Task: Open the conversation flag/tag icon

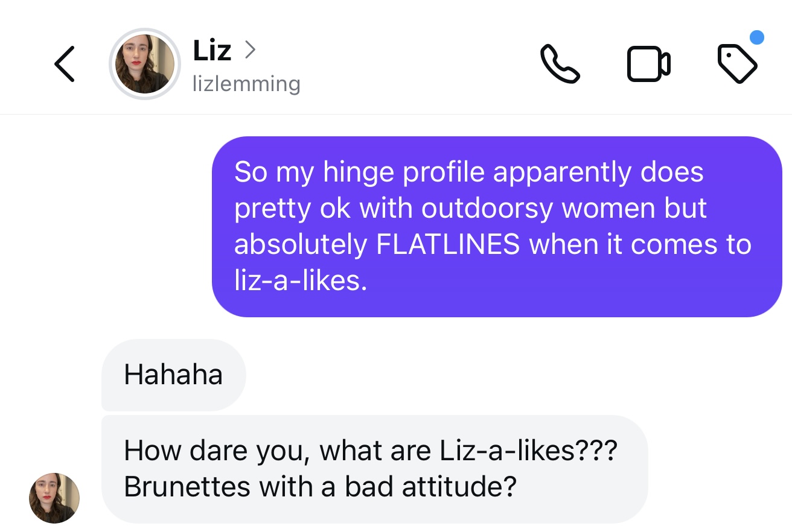Action: coord(737,63)
